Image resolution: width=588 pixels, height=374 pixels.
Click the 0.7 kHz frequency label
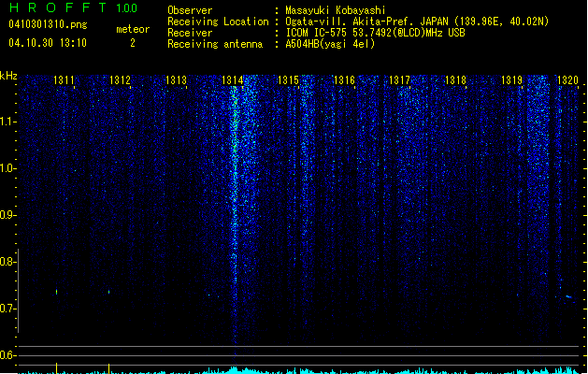7,309
